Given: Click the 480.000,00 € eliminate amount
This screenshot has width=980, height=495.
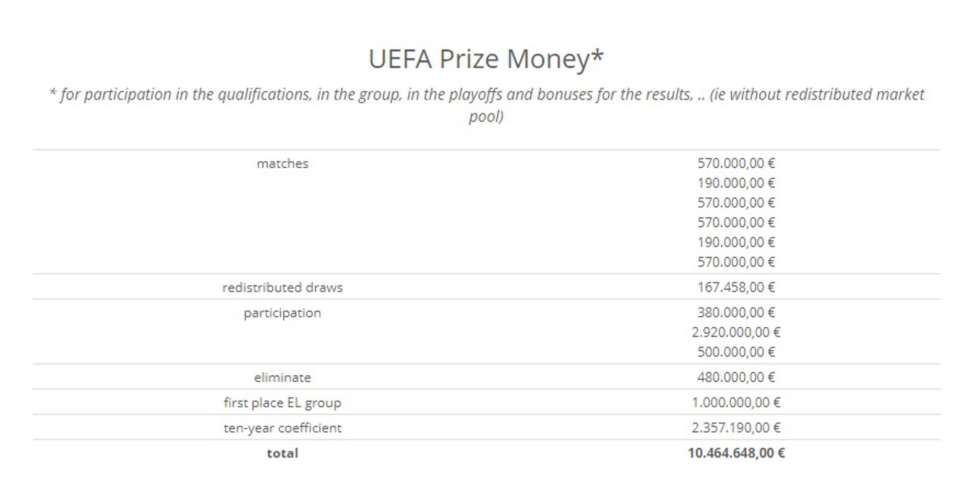Looking at the screenshot, I should point(736,377).
